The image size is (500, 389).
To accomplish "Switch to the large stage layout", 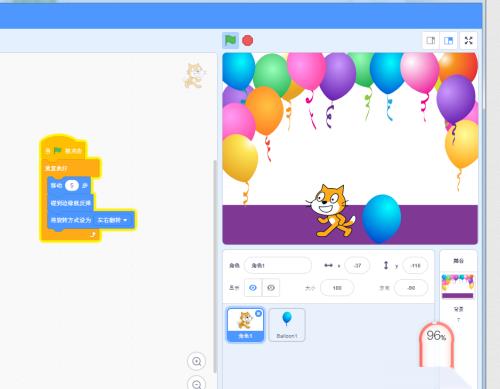I will 448,41.
